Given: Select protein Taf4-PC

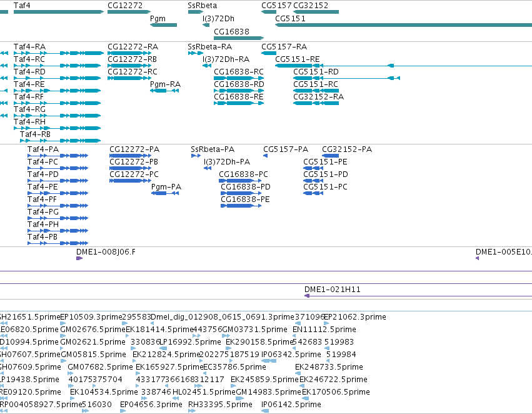Looking at the screenshot, I should pyautogui.click(x=58, y=168).
